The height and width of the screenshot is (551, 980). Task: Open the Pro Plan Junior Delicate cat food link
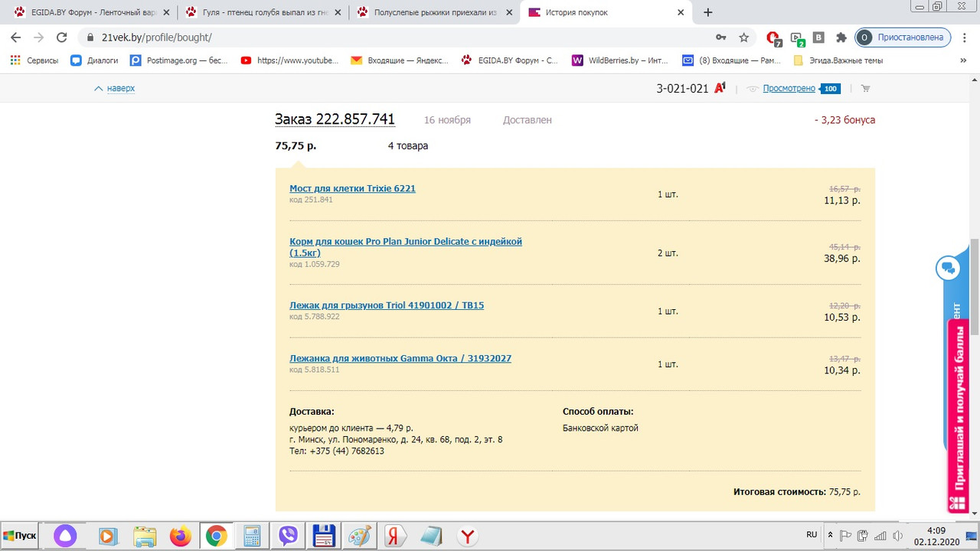pyautogui.click(x=406, y=246)
